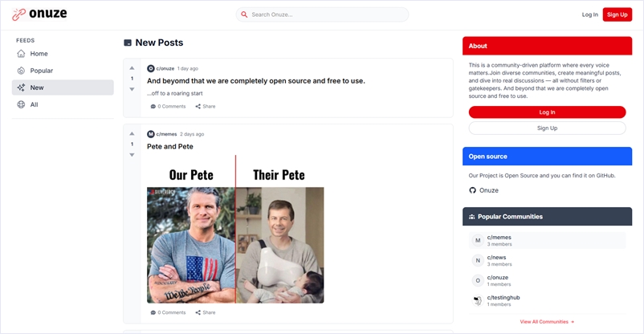Open View All Communities link

tap(547, 322)
